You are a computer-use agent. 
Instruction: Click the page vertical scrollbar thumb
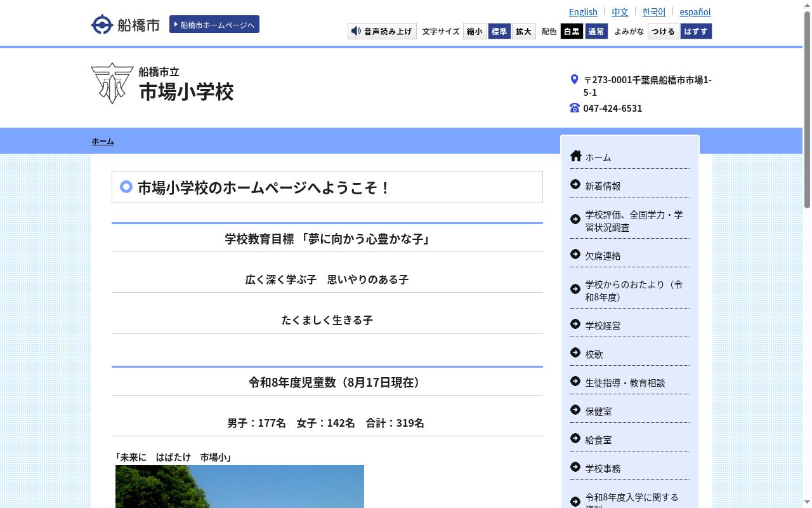[x=807, y=109]
